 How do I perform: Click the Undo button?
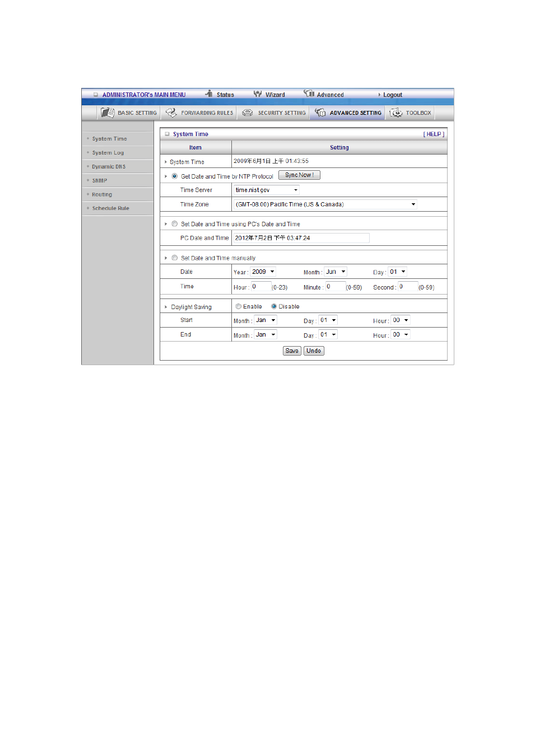pyautogui.click(x=314, y=351)
